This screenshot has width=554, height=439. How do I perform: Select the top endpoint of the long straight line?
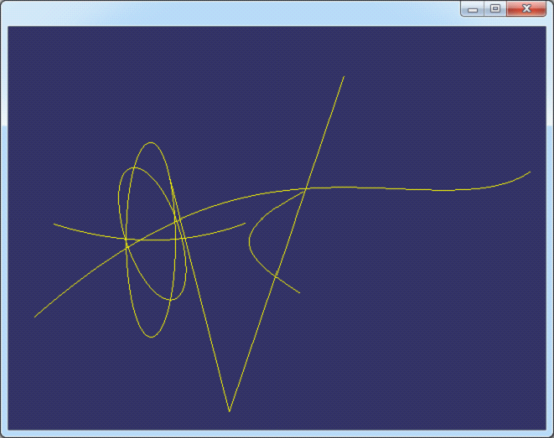344,77
